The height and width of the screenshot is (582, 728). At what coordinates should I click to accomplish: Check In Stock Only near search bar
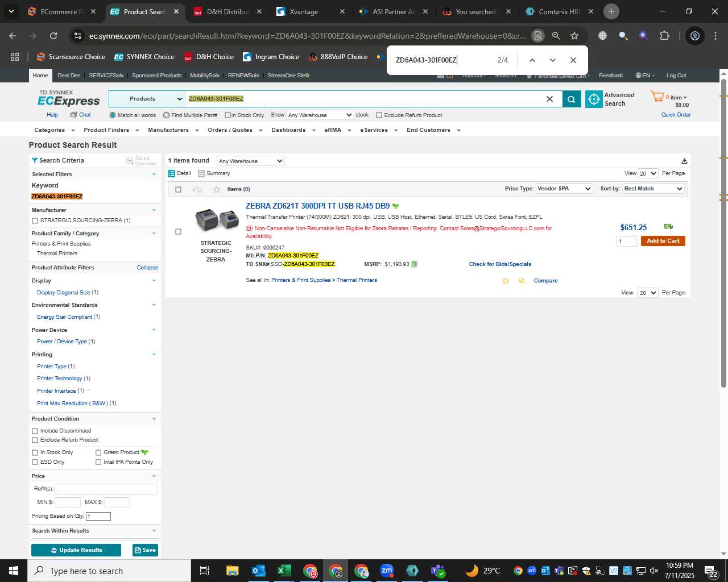227,115
